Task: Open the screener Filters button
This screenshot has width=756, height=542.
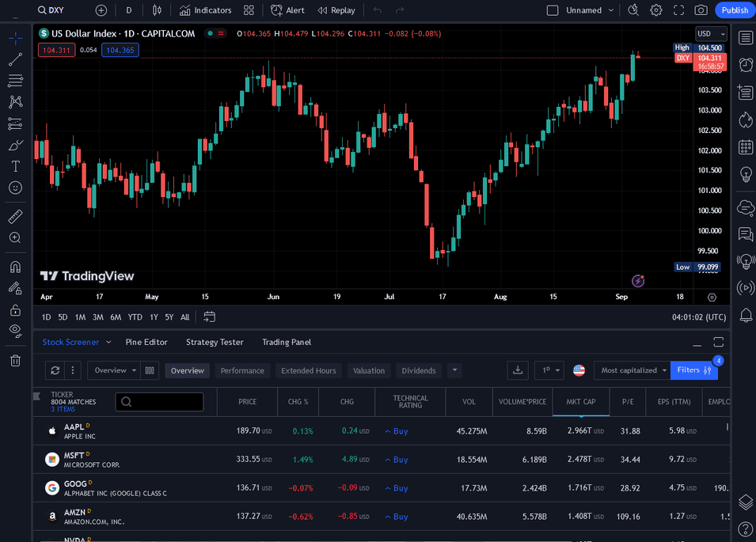Action: [x=693, y=370]
